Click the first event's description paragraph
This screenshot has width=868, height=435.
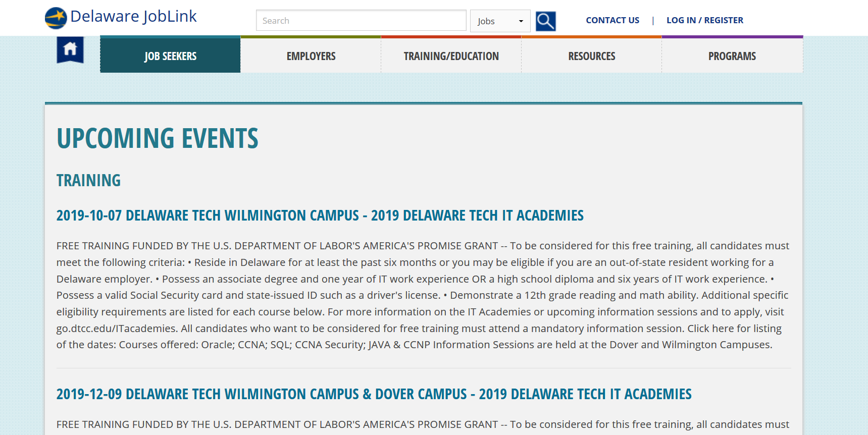423,295
